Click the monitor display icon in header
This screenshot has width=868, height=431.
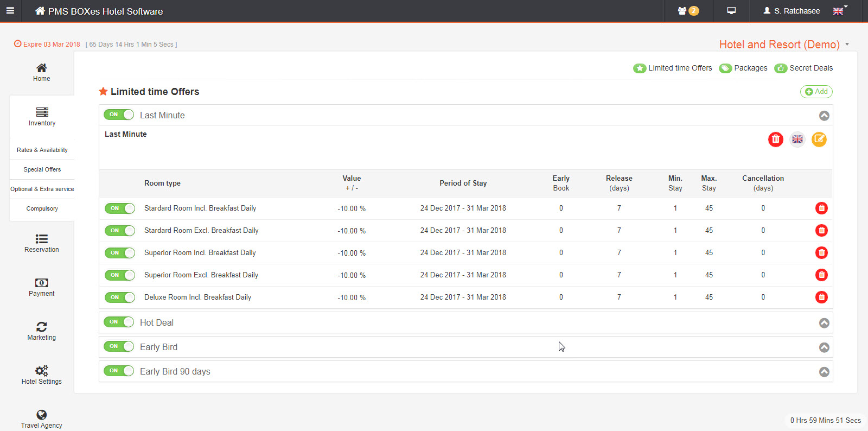[x=731, y=11]
